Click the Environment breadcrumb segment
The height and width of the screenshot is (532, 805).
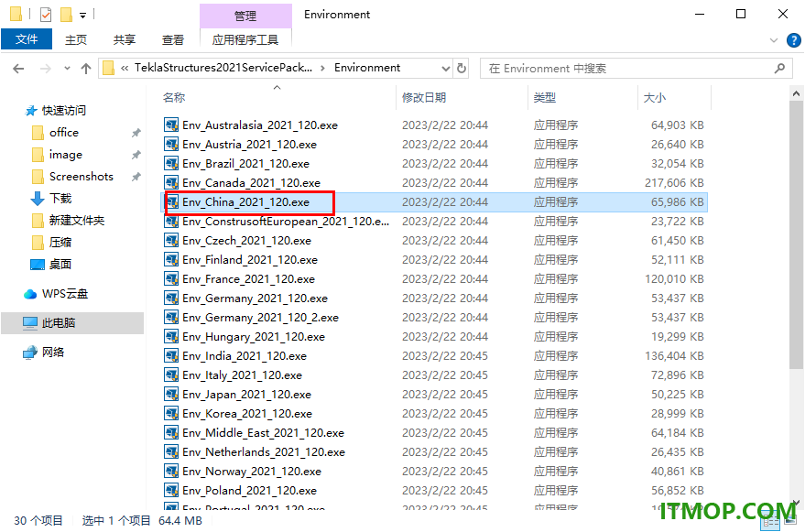click(367, 68)
